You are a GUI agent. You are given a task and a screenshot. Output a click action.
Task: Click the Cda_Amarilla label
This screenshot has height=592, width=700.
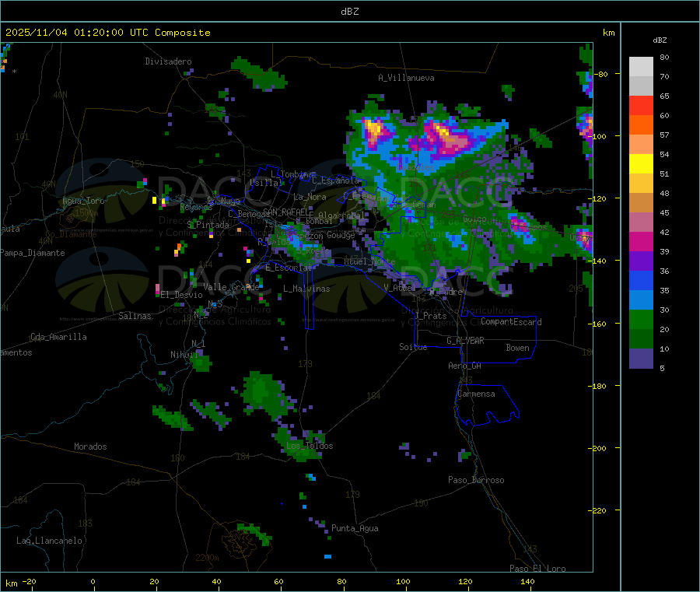pos(58,337)
